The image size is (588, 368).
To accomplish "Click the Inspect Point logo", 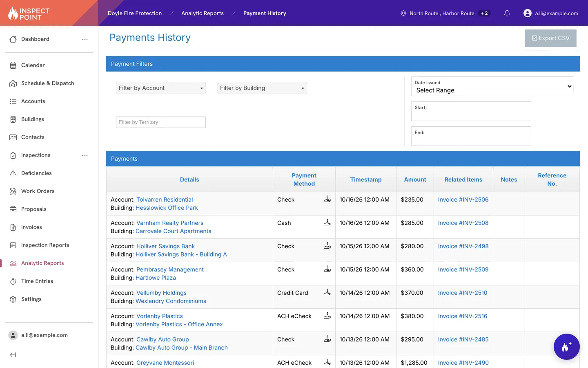I will pos(29,13).
